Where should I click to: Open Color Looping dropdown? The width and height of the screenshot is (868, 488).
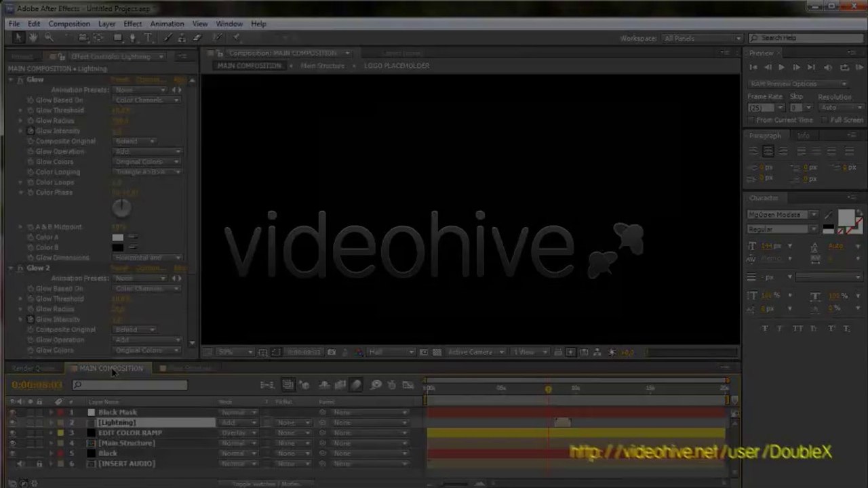click(148, 172)
